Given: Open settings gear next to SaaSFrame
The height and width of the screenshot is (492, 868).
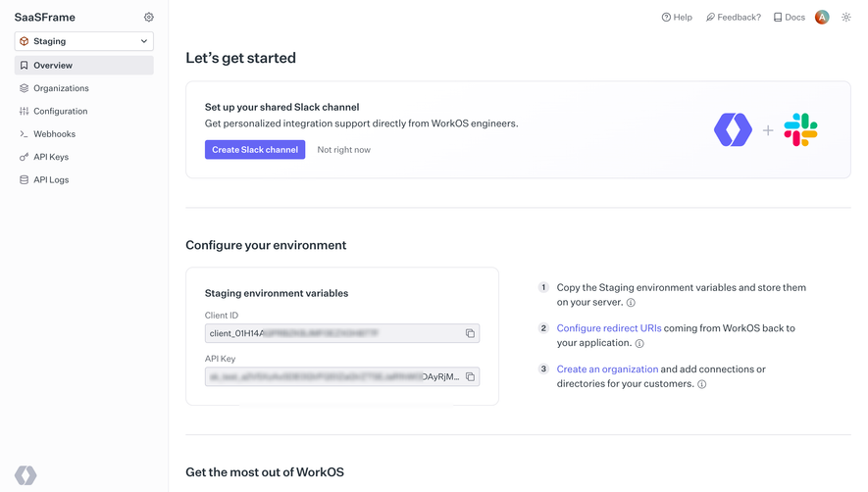Looking at the screenshot, I should coord(149,18).
